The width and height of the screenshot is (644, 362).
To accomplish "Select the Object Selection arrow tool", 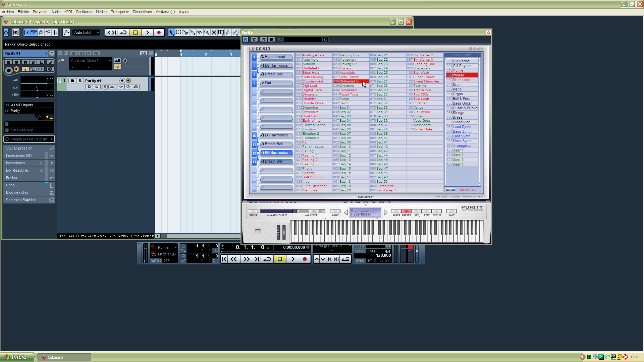I will point(171,33).
